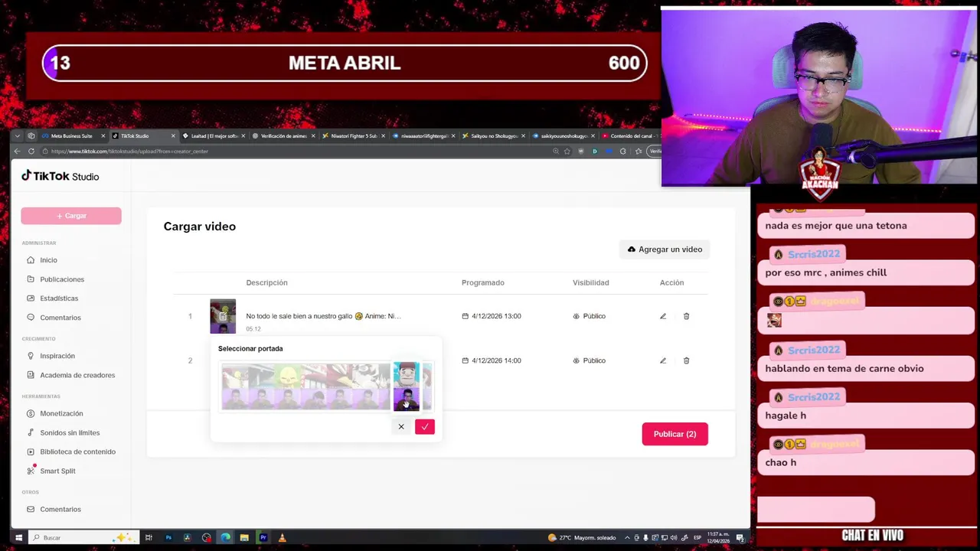Open Windows notification center icon
The image size is (980, 551).
(x=740, y=538)
